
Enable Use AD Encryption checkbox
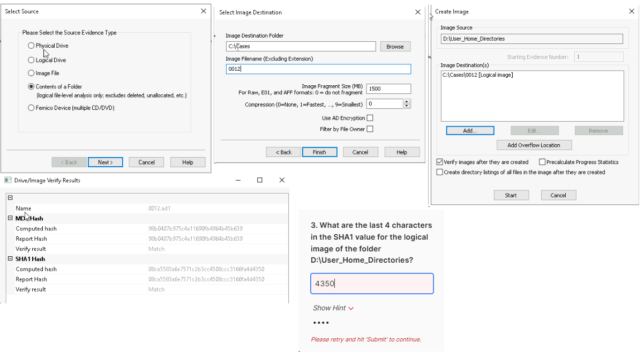(x=370, y=118)
